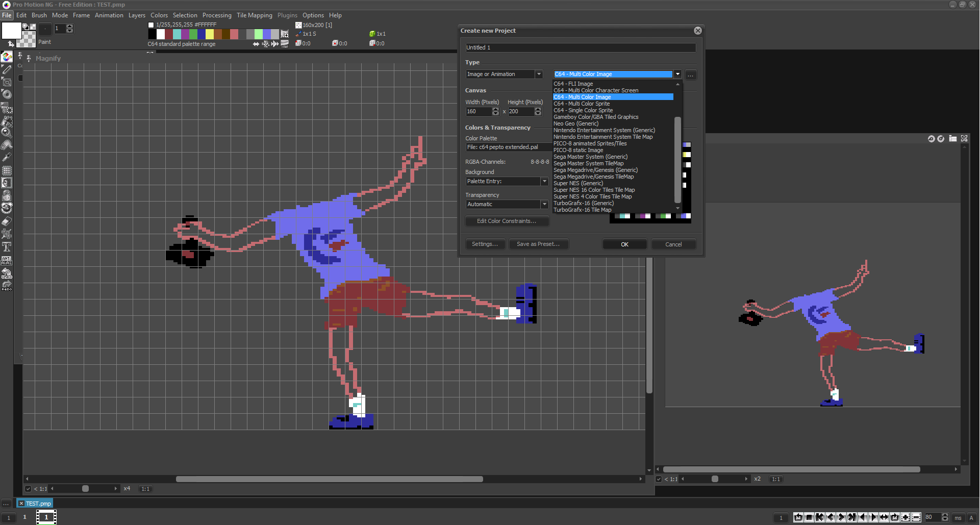Select the rectangle drawing tool
This screenshot has height=525, width=980.
tap(7, 82)
